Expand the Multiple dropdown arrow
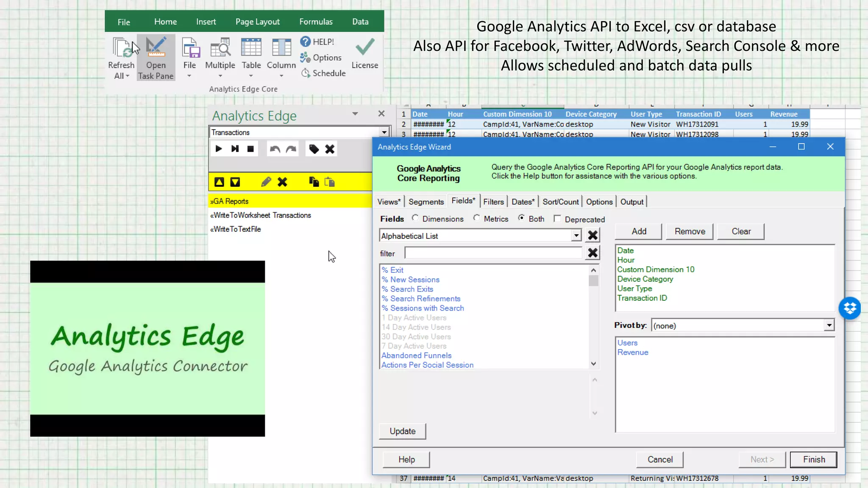This screenshot has height=488, width=868. click(220, 76)
